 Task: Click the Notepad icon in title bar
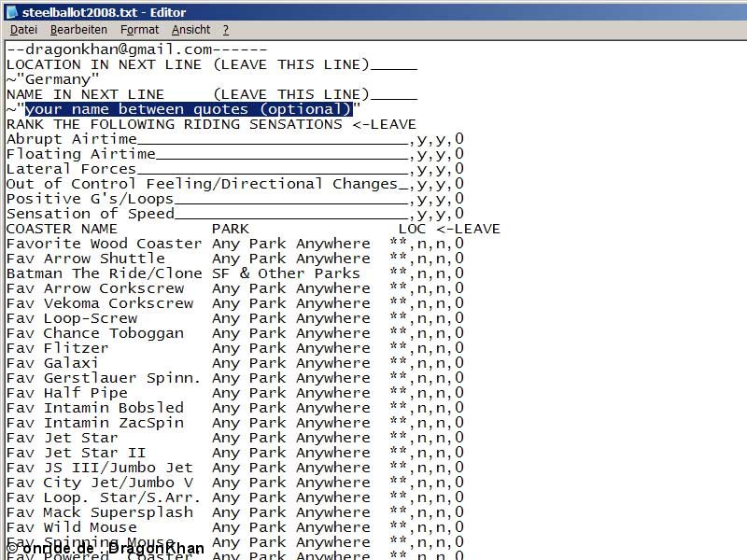pos(12,12)
